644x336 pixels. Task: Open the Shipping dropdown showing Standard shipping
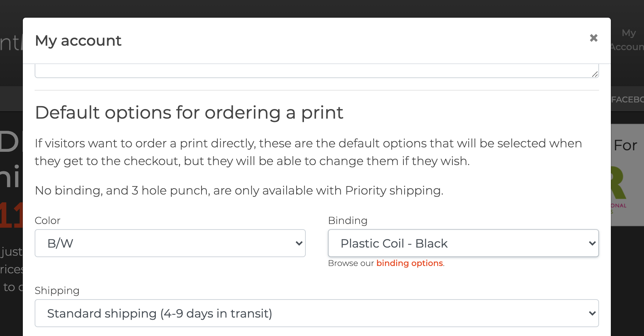317,313
